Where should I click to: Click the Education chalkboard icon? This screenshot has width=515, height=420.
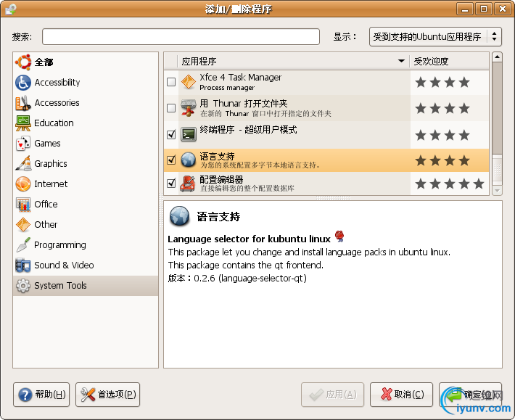23,123
